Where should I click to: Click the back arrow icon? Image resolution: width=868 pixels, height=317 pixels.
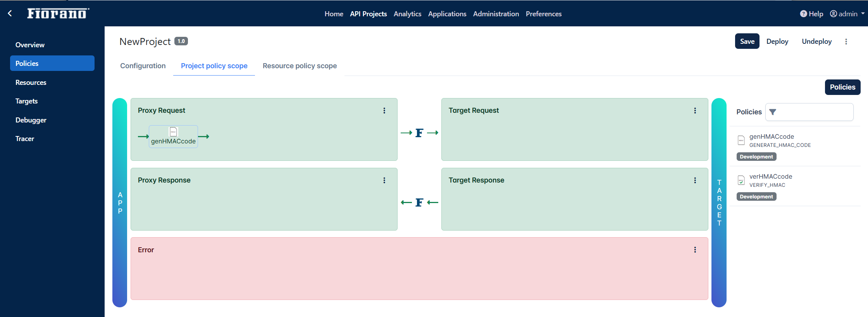click(10, 14)
